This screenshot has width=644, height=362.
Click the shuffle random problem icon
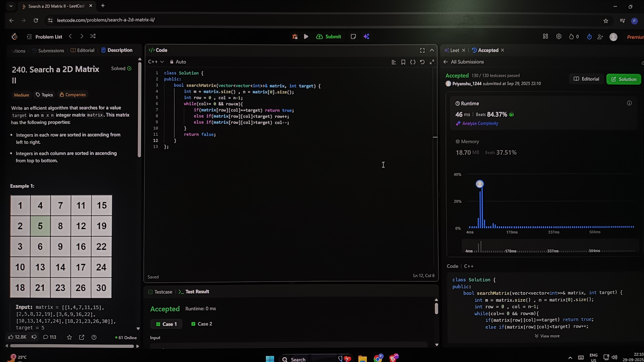93,36
